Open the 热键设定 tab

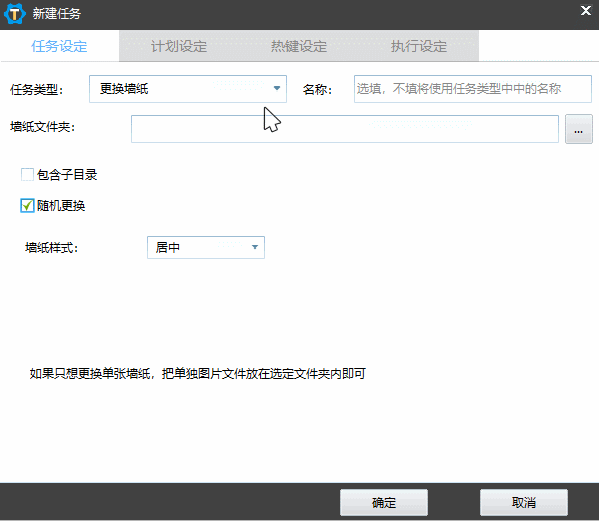click(x=299, y=46)
